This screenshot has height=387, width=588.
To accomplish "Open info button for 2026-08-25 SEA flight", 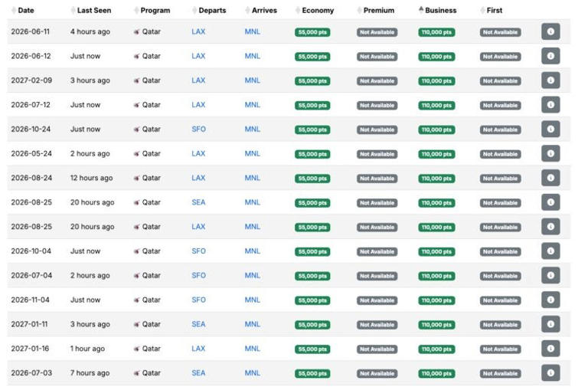I will click(x=550, y=202).
